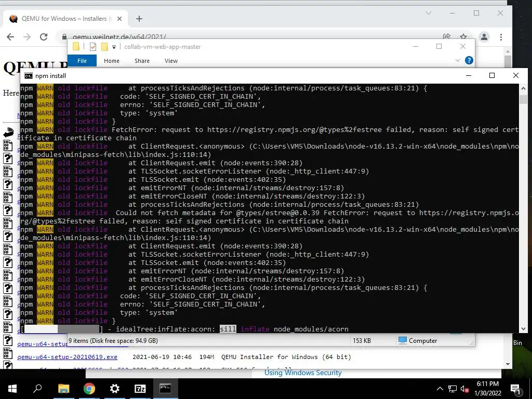Open the Windows Start menu
Image resolution: width=532 pixels, height=399 pixels.
(x=12, y=389)
